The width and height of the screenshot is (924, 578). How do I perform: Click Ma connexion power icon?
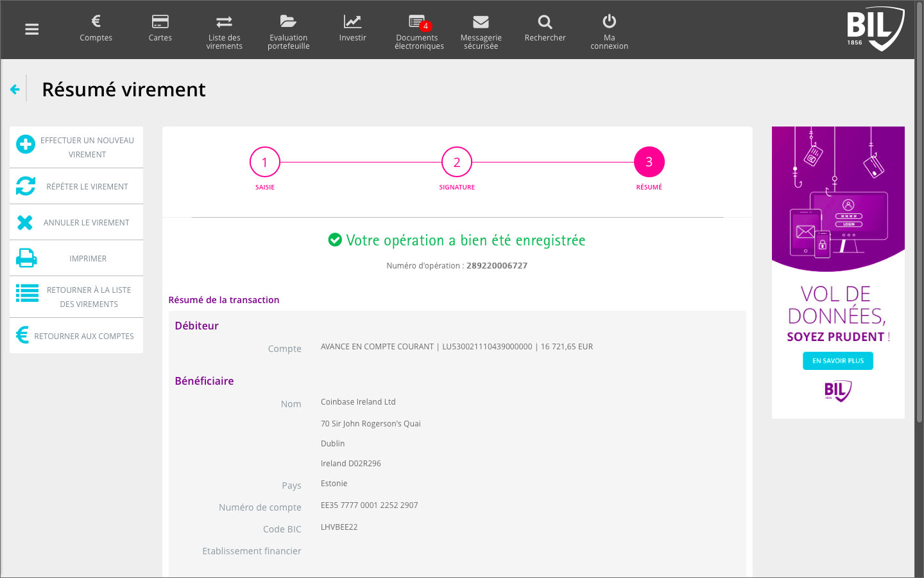[609, 22]
